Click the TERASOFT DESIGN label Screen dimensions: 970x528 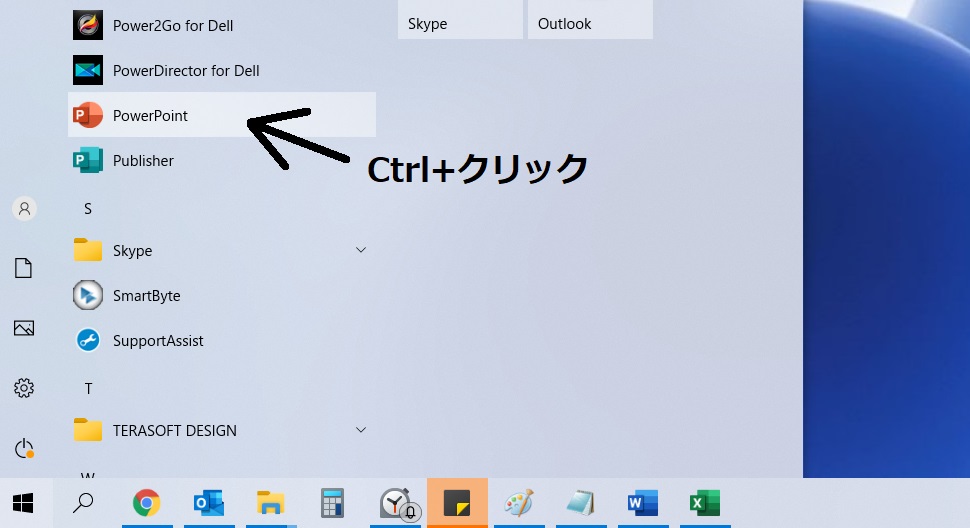[175, 430]
